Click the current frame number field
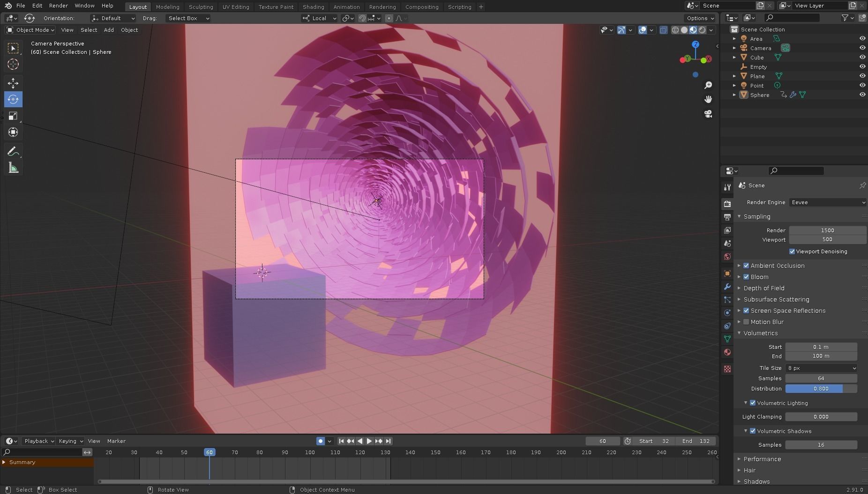The width and height of the screenshot is (868, 494). coord(602,441)
